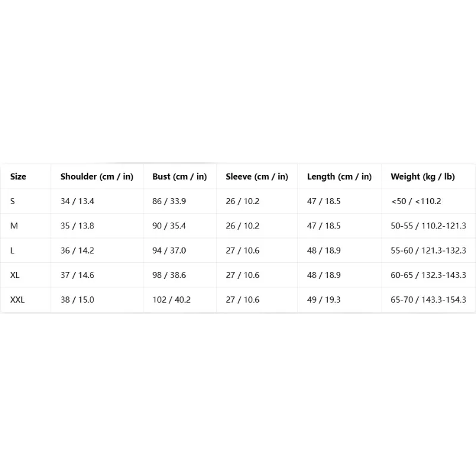Select the M size row label
The height and width of the screenshot is (476, 476).
[x=14, y=226]
